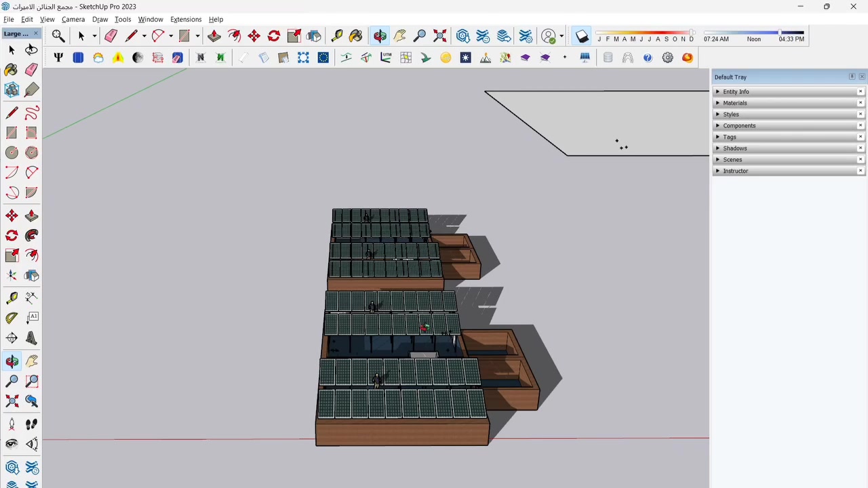Choose the Move tool in top toolbar

click(x=254, y=36)
